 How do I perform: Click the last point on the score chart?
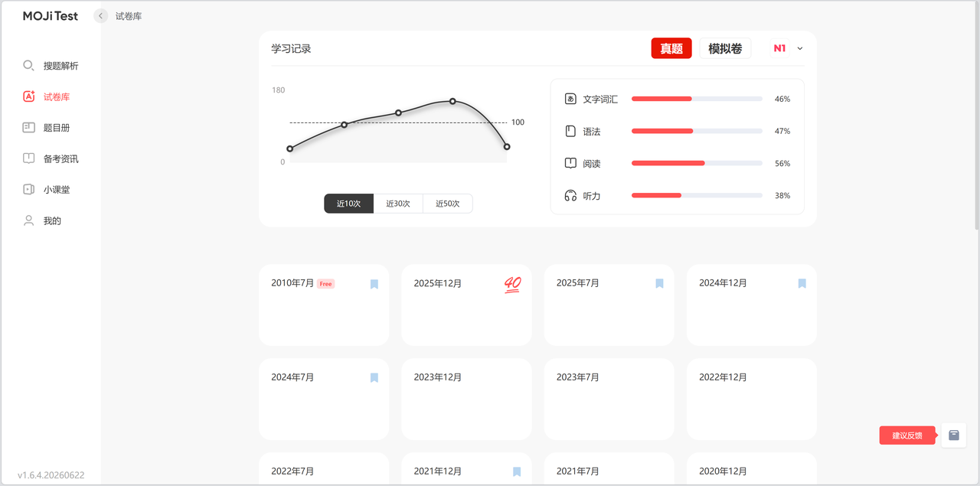point(507,146)
